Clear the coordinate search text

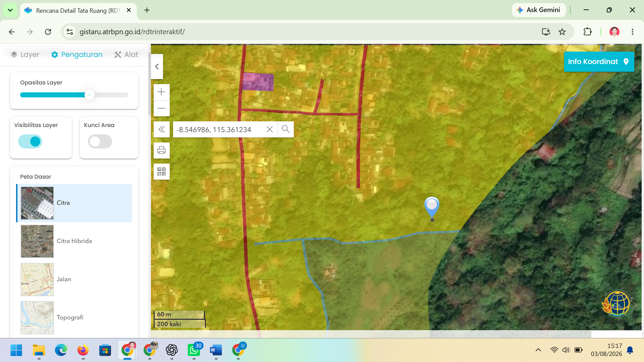click(x=270, y=129)
